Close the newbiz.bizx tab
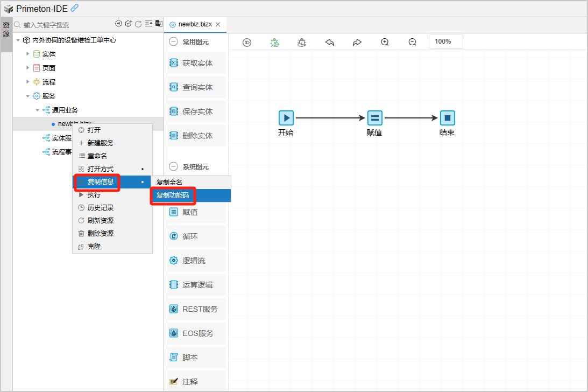588x392 pixels. click(218, 24)
